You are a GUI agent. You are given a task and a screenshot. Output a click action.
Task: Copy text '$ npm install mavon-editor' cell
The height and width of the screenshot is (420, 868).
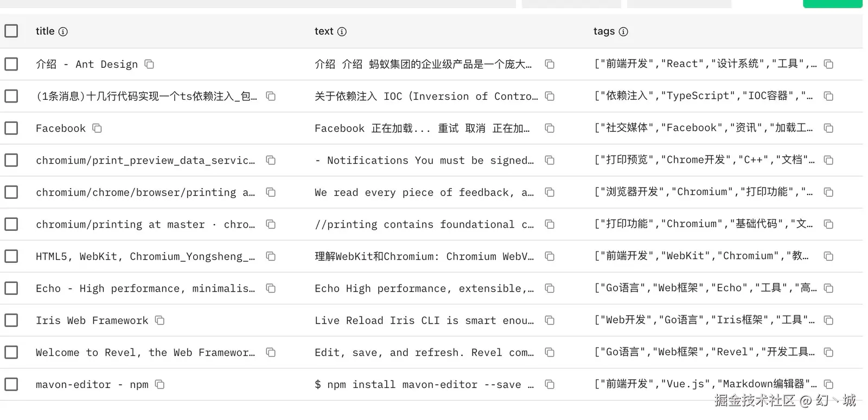[x=550, y=384]
